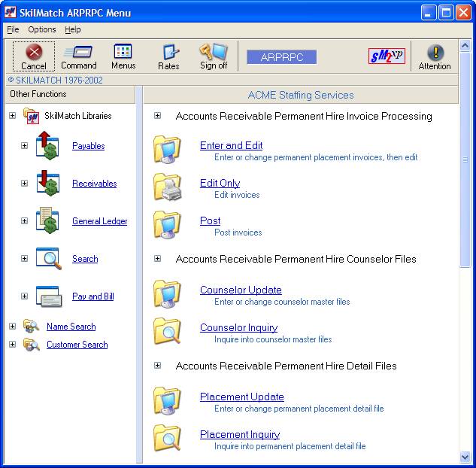
Task: Click the SM2xp logo icon
Action: pos(387,56)
